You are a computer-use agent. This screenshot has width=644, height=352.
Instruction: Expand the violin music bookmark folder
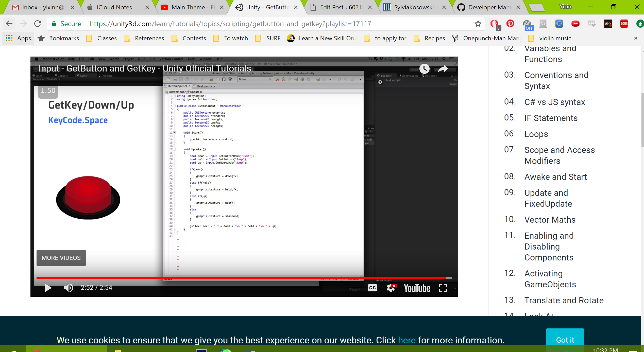550,38
